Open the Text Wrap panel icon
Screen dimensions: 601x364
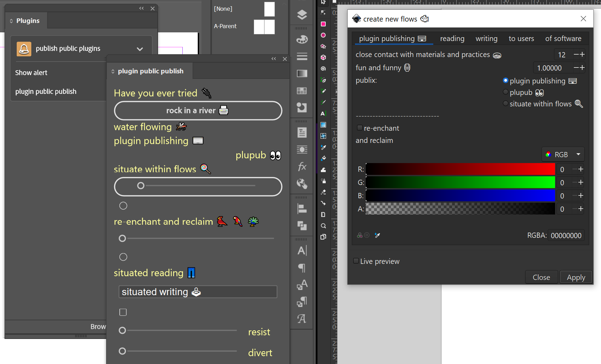click(302, 149)
